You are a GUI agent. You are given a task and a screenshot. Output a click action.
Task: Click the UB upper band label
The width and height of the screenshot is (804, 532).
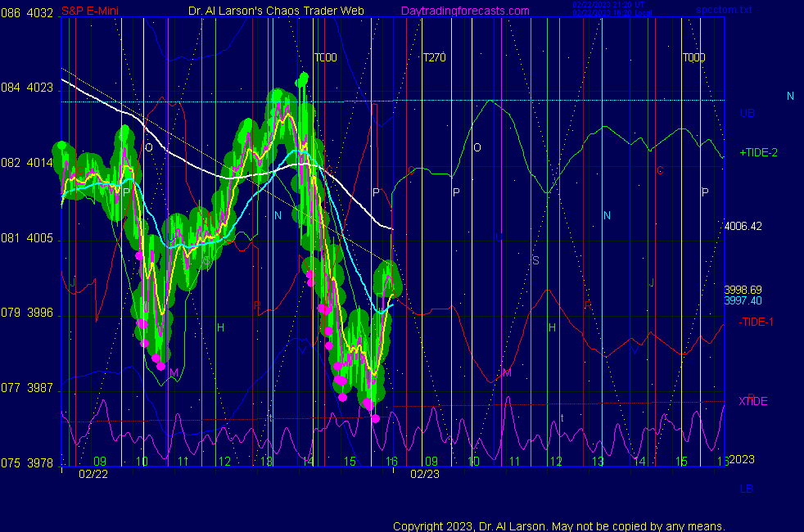tap(747, 113)
